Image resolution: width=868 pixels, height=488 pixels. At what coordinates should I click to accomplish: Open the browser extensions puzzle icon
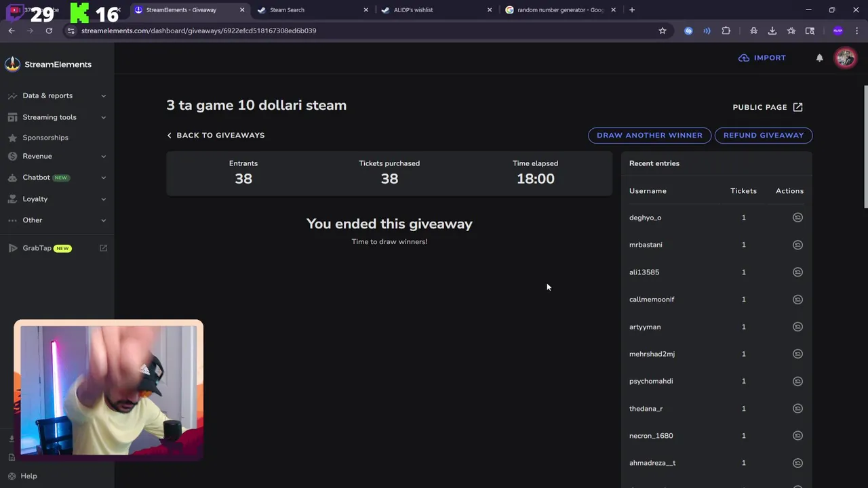tap(726, 30)
